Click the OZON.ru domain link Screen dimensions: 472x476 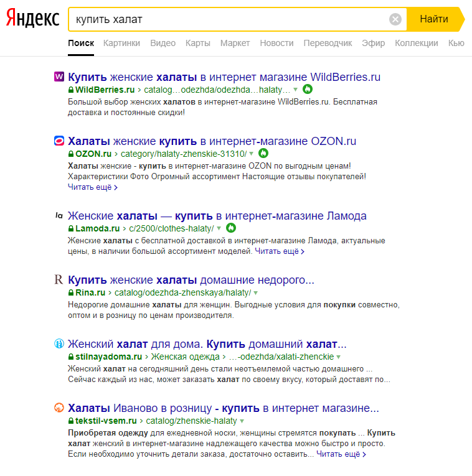point(93,154)
